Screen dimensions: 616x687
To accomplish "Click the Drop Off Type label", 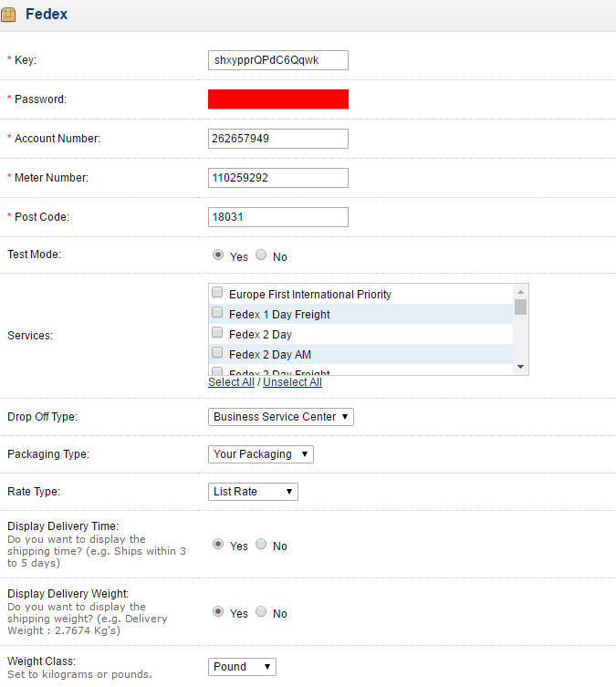I will tap(43, 417).
